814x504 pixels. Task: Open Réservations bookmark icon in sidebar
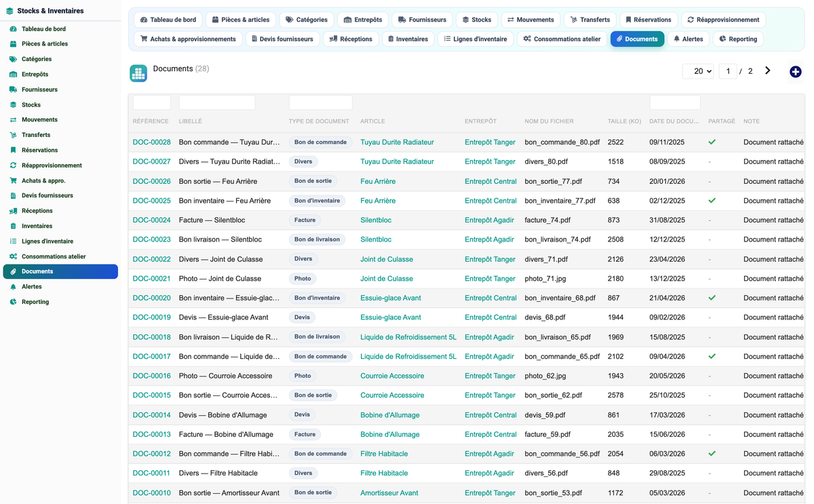point(13,150)
